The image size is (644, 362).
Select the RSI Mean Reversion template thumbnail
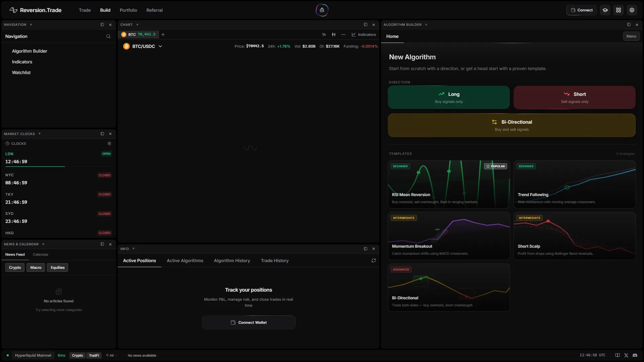(x=448, y=184)
